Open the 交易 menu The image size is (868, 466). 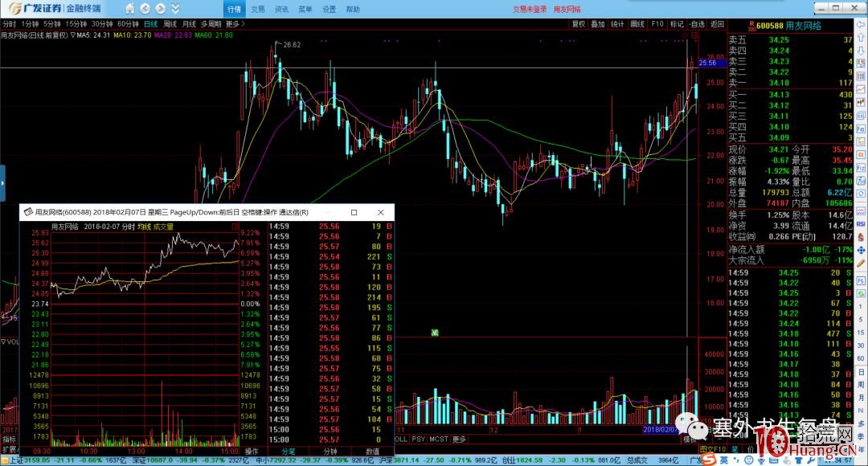(x=258, y=9)
